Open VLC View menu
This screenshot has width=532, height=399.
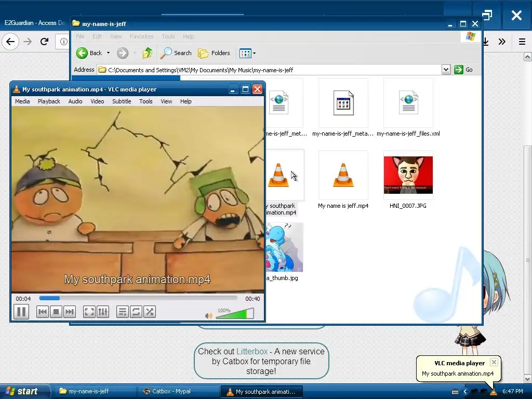pos(166,101)
